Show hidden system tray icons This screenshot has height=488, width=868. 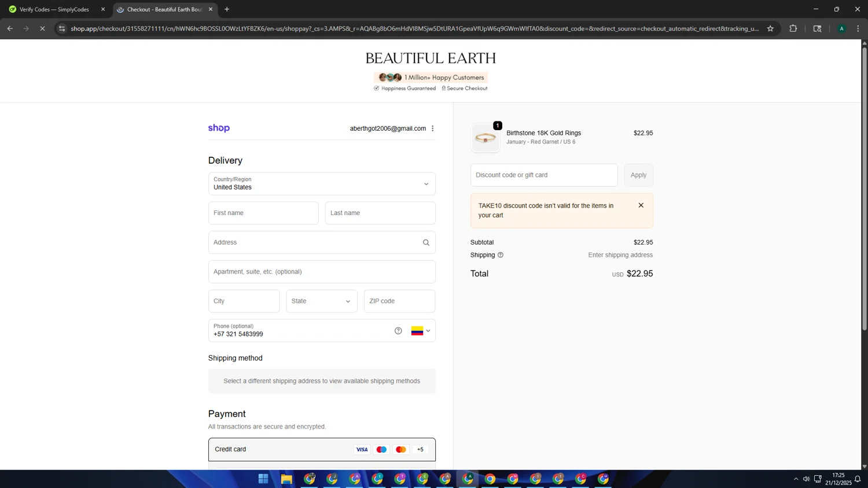(796, 479)
